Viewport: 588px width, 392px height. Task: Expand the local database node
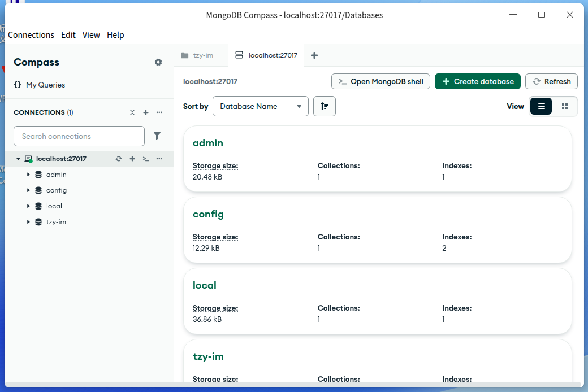(28, 206)
